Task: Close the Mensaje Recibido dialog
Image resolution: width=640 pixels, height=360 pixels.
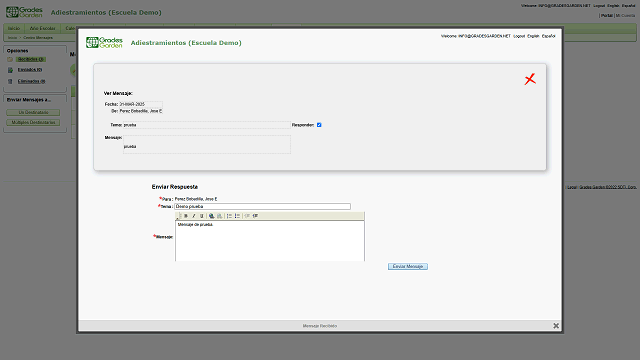Action: pos(556,326)
